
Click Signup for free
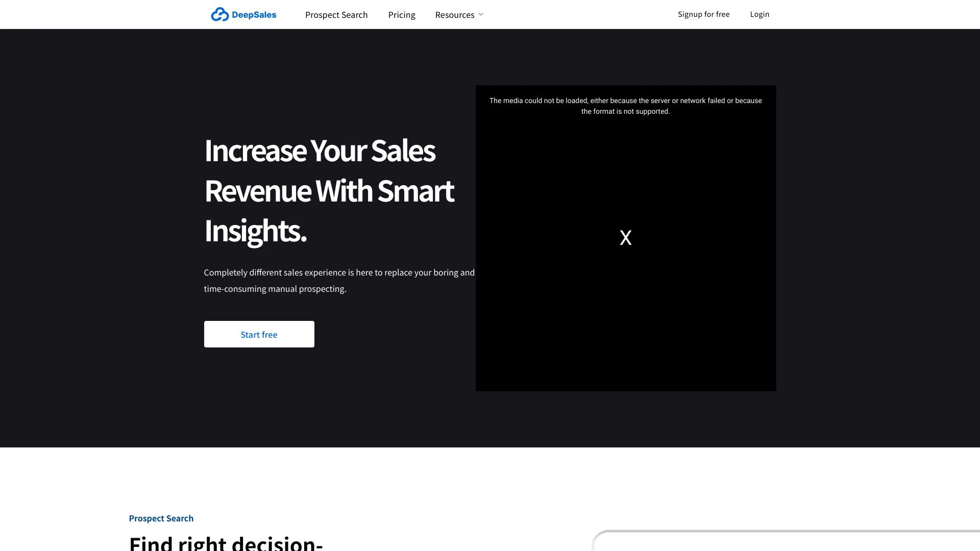click(x=703, y=14)
